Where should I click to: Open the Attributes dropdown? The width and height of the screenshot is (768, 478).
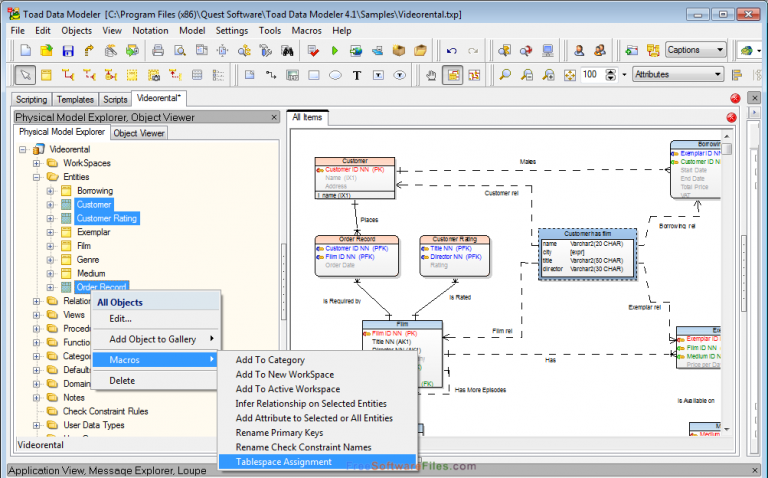pyautogui.click(x=678, y=74)
